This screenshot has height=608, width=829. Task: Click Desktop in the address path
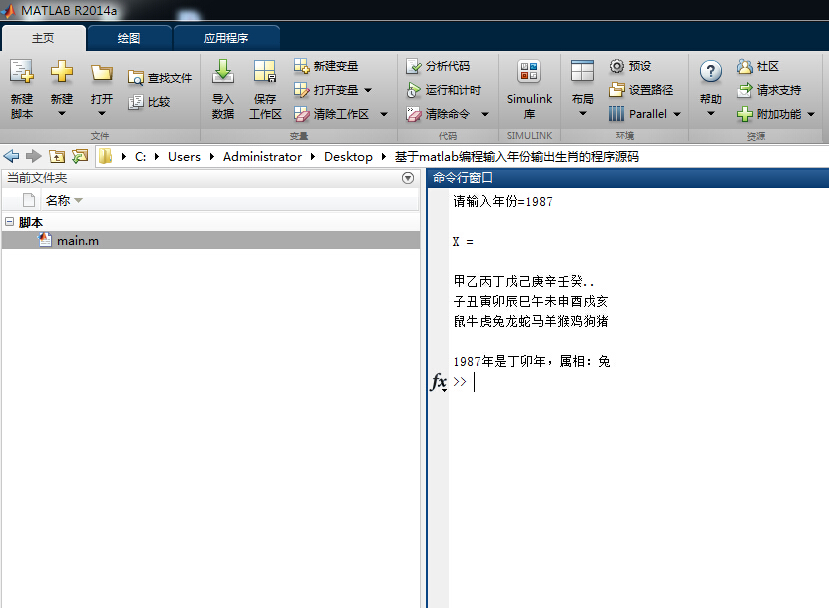point(348,156)
